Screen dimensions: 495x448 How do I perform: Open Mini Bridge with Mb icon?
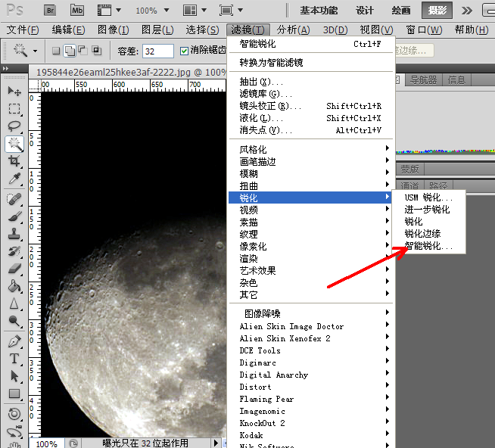77,11
